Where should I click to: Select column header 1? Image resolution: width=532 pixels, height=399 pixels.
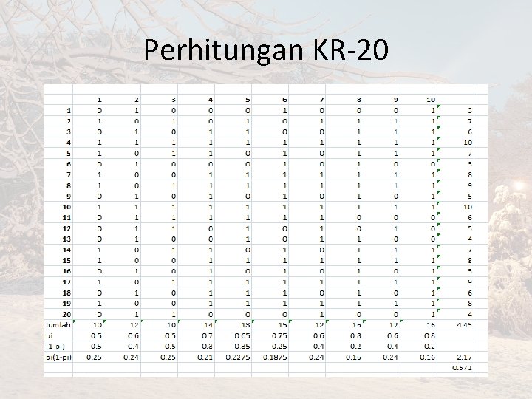[x=100, y=100]
